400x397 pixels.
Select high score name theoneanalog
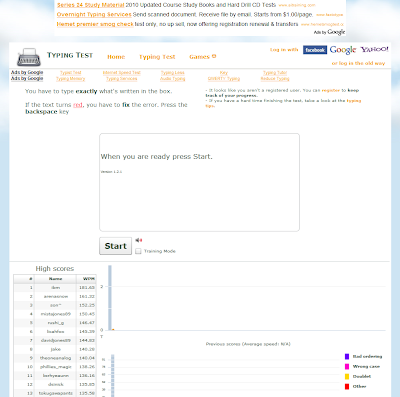tap(56, 358)
